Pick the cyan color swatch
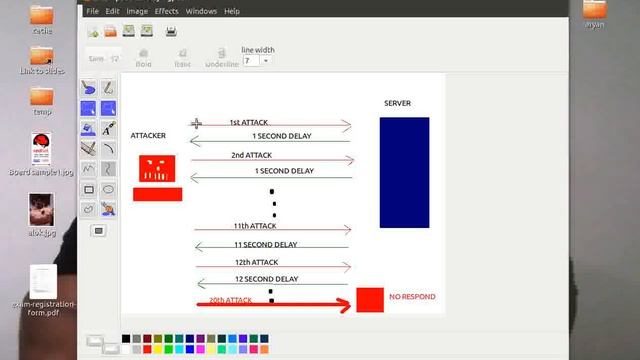640x360 pixels. [x=179, y=349]
